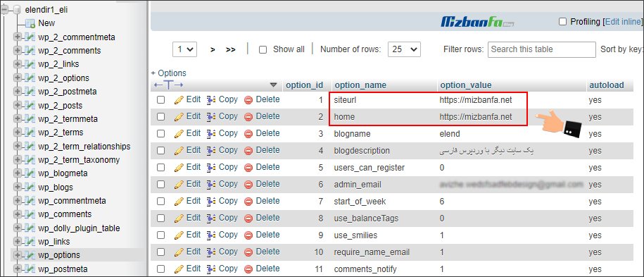Click the siteurl value https://mizbanfa.net
This screenshot has height=277, width=644.
click(476, 100)
